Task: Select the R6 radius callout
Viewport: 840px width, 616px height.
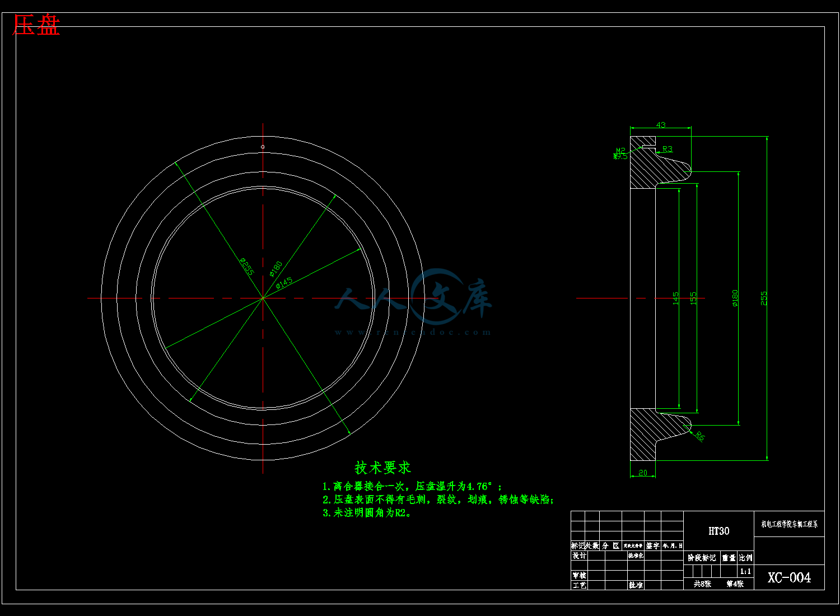Action: click(x=700, y=436)
